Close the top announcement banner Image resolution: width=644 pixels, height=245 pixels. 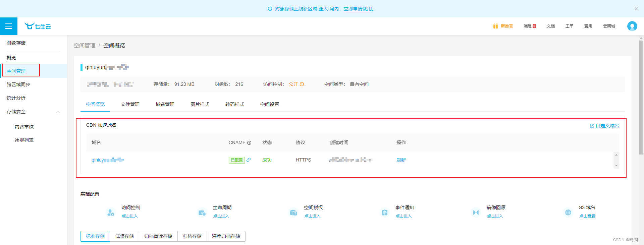click(636, 9)
